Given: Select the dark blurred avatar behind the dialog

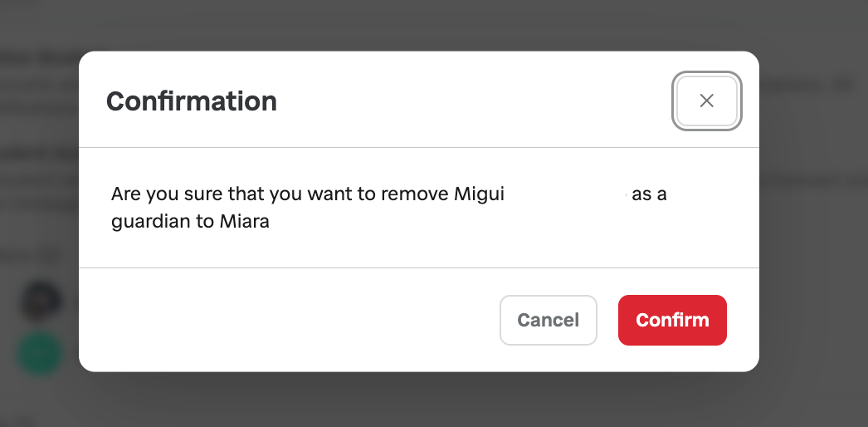Looking at the screenshot, I should click(41, 300).
